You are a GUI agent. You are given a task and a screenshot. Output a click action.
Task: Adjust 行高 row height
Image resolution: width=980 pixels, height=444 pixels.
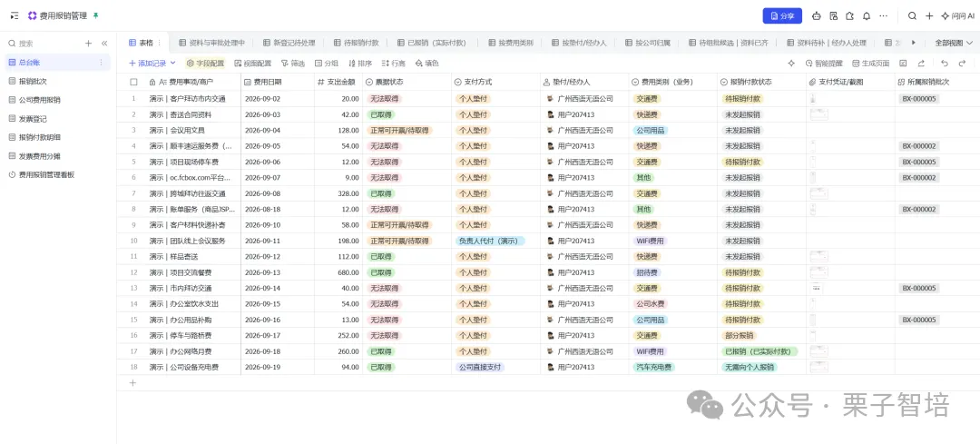394,64
